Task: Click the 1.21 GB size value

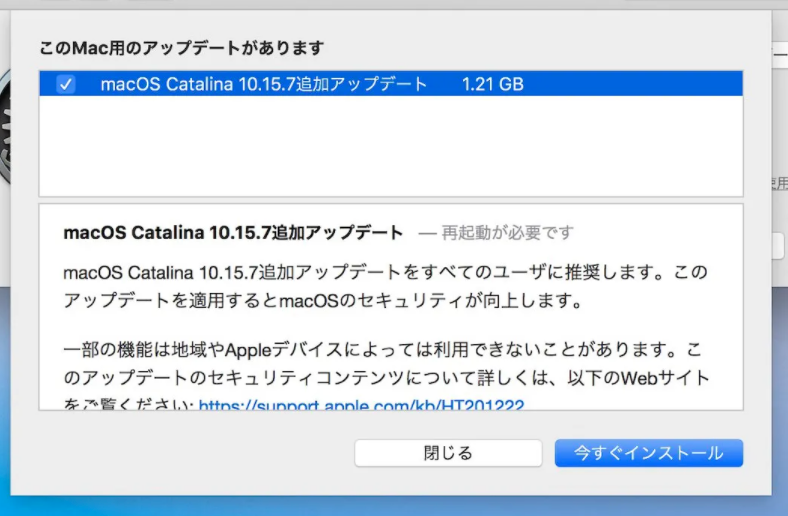Action: pos(492,84)
